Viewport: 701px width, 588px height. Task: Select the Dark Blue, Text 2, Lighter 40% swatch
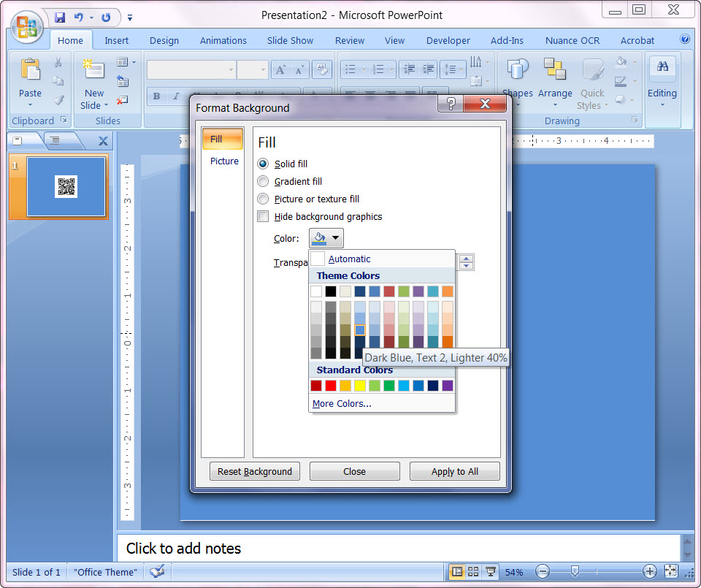[359, 329]
